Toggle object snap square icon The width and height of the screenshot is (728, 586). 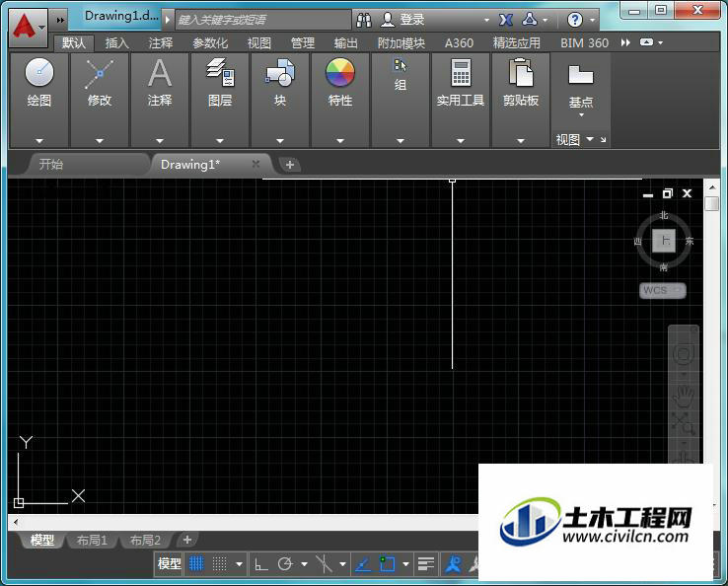(x=388, y=564)
